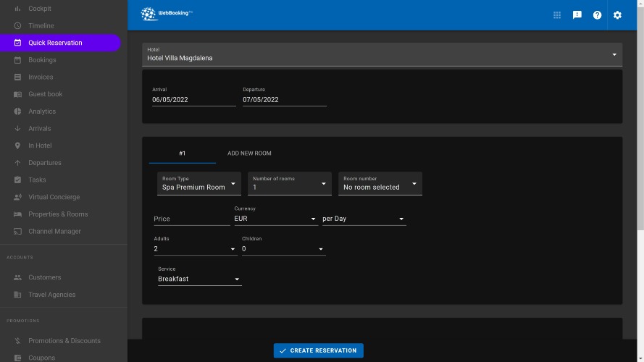Select the ADD NEW ROOM tab
Image resolution: width=644 pixels, height=362 pixels.
(x=249, y=153)
